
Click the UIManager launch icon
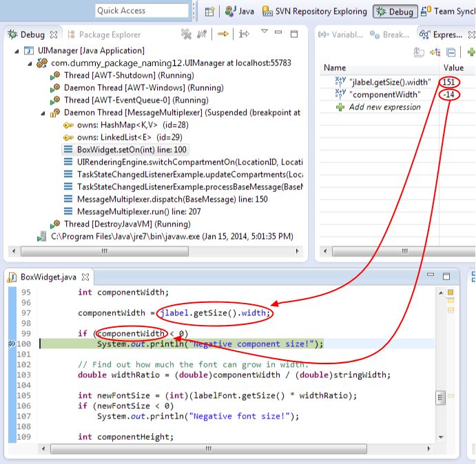pyautogui.click(x=29, y=51)
